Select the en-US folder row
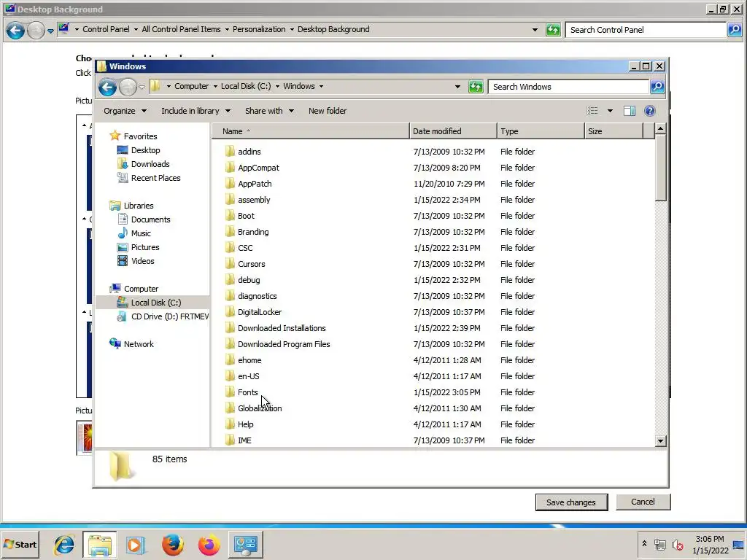 point(433,376)
